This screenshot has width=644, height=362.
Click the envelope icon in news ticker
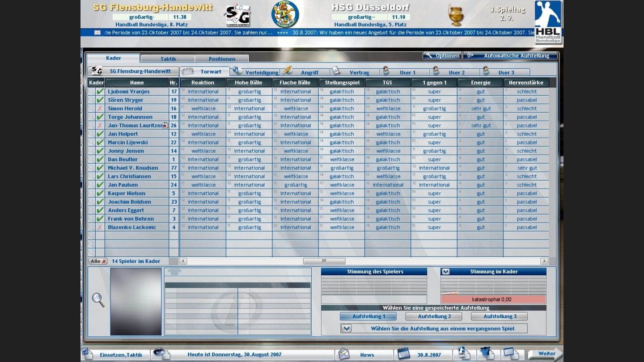pos(97,32)
